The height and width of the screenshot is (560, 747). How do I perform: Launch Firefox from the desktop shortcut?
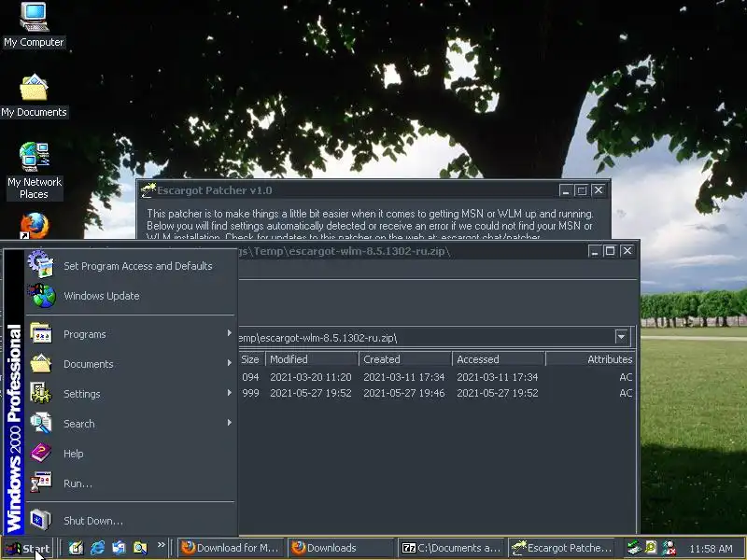coord(34,226)
